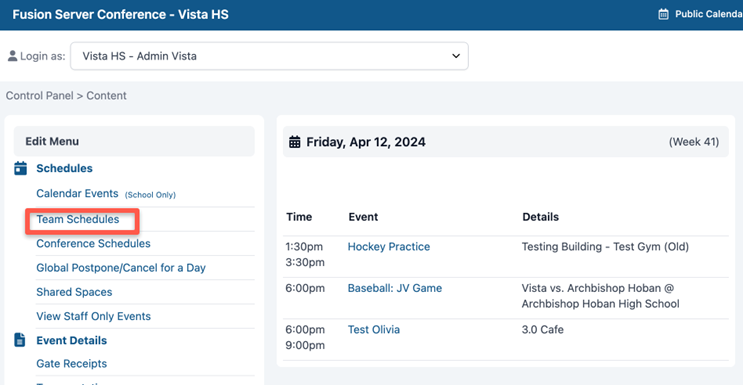Click the Event Details document icon
The width and height of the screenshot is (743, 385).
[x=20, y=340]
